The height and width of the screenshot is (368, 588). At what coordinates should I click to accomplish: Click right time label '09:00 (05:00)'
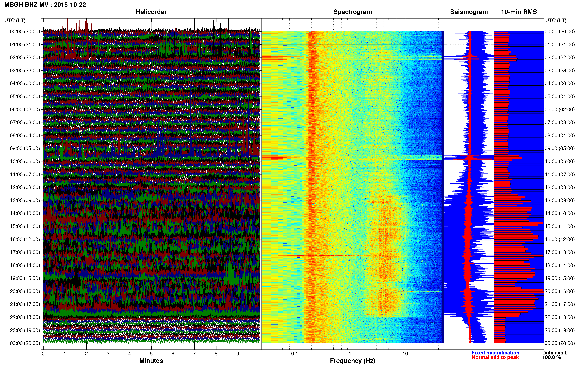(x=560, y=148)
